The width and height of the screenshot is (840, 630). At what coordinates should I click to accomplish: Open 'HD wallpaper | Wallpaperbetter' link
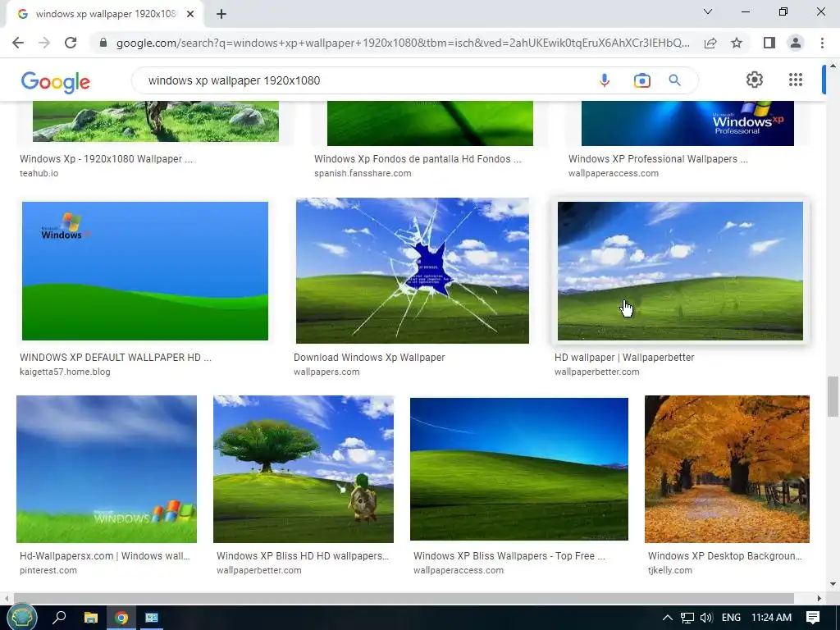[624, 358]
